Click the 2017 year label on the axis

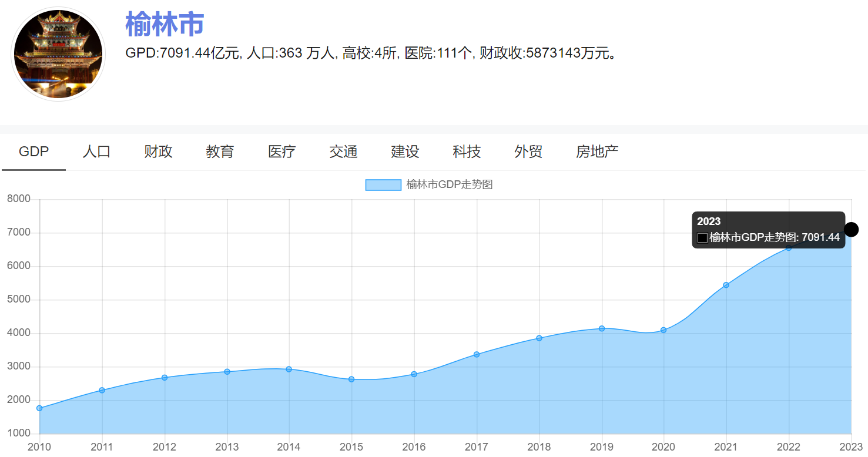[x=477, y=447]
